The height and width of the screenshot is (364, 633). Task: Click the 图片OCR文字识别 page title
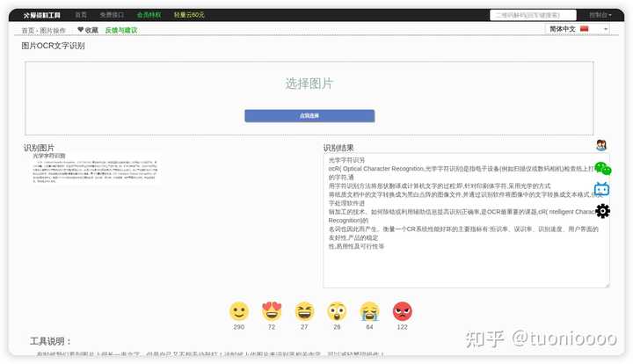click(54, 46)
